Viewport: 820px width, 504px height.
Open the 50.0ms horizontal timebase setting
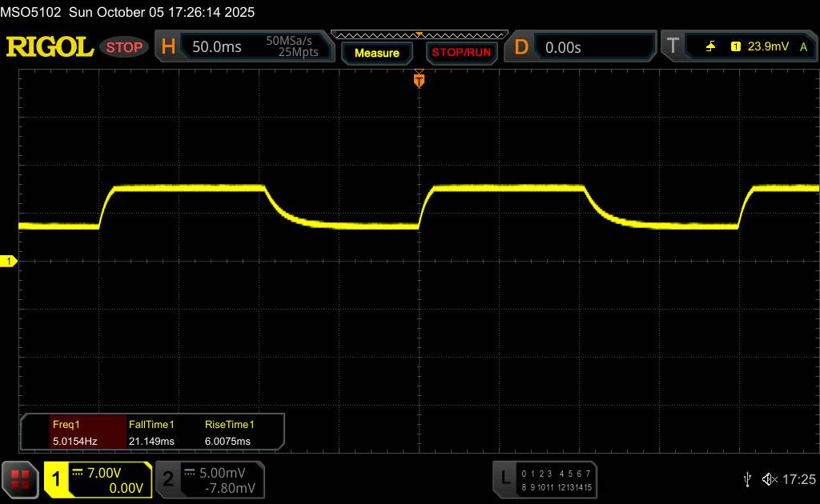pos(217,47)
